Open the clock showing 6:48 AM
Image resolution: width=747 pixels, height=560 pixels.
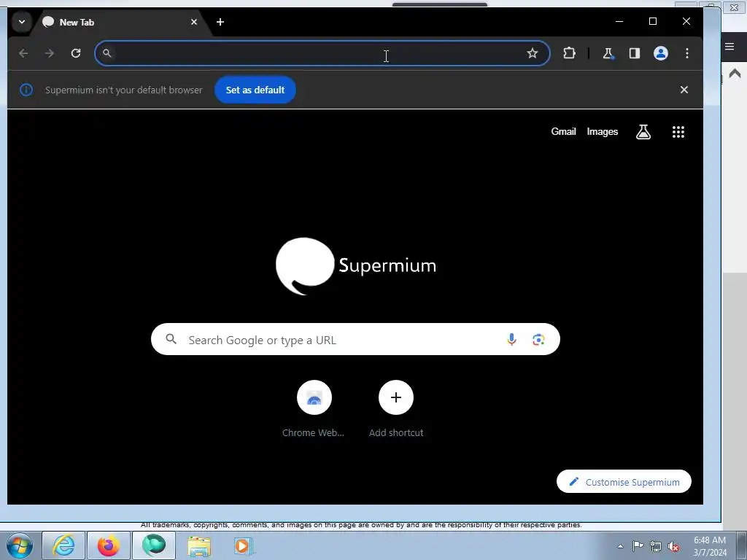tap(710, 545)
